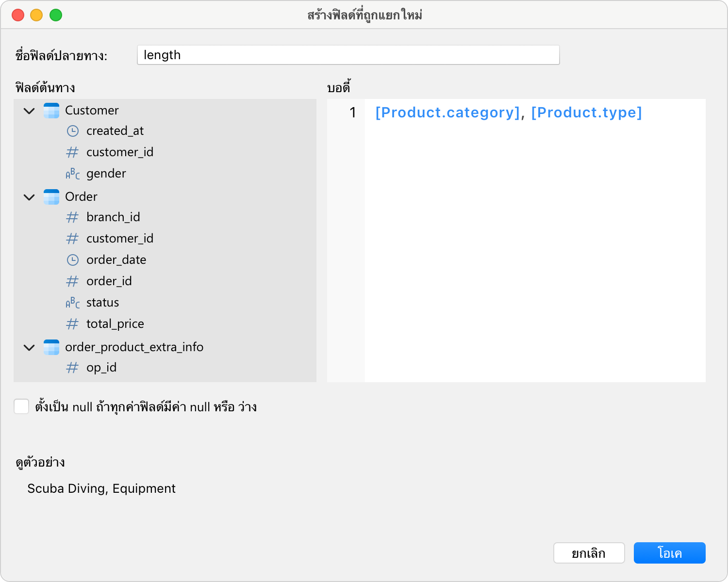Click the clock icon beside order_date
Image resolution: width=728 pixels, height=582 pixels.
pos(72,260)
